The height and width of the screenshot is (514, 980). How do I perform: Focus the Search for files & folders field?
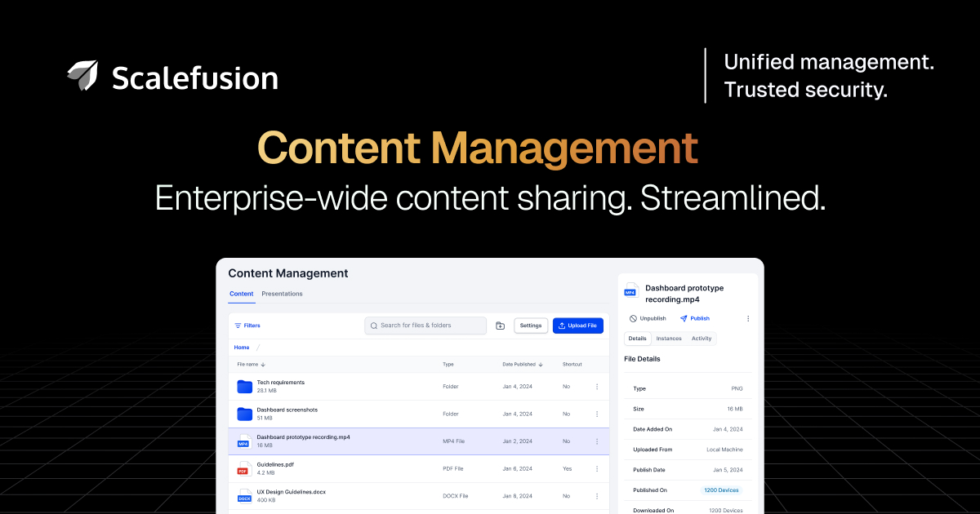pyautogui.click(x=425, y=326)
